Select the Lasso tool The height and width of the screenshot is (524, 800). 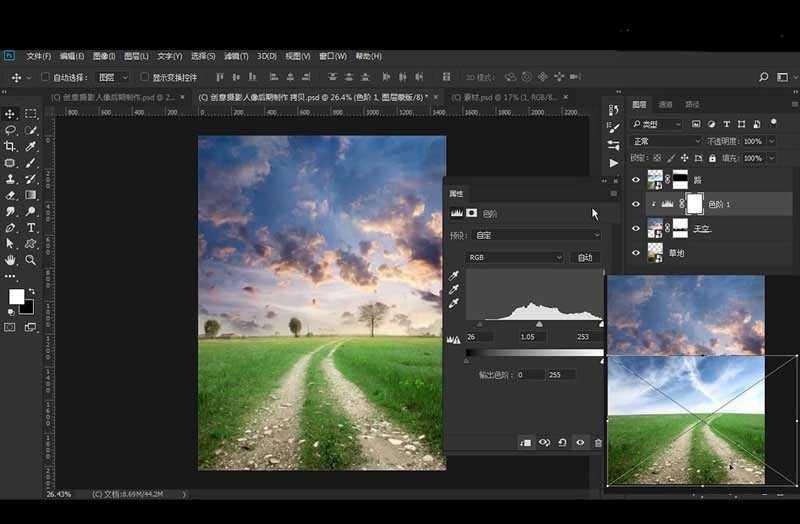pos(10,130)
